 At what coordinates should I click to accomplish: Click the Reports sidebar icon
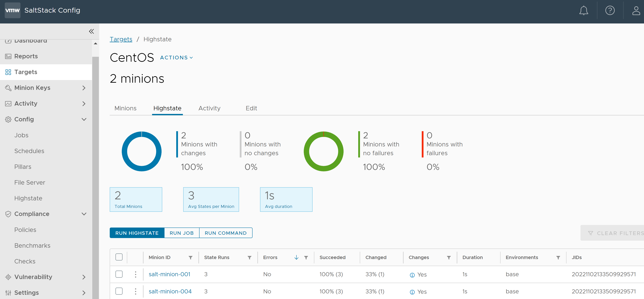click(x=8, y=56)
